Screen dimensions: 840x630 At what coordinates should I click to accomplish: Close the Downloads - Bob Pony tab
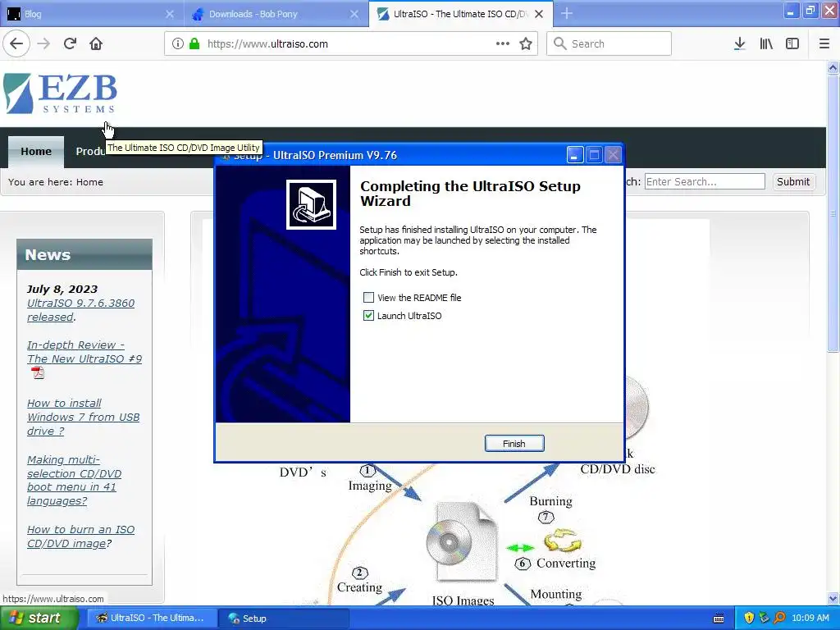(354, 14)
